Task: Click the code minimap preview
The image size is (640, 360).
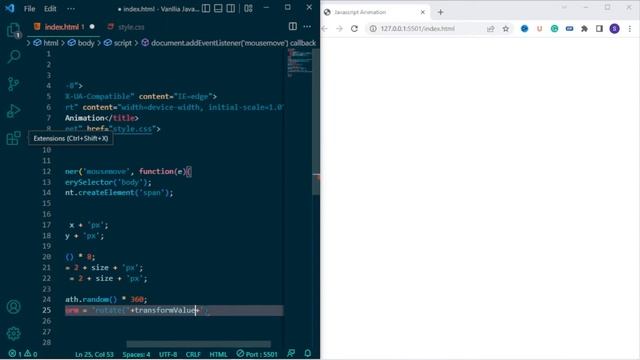Action: tap(299, 63)
